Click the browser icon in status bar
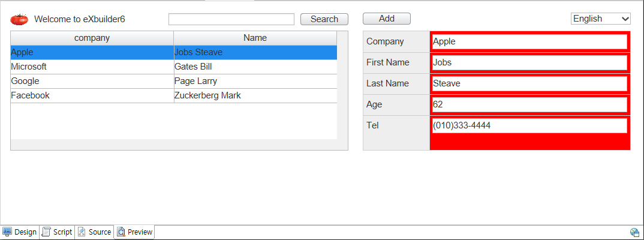Viewport: 644px width, 240px height. pos(634,232)
